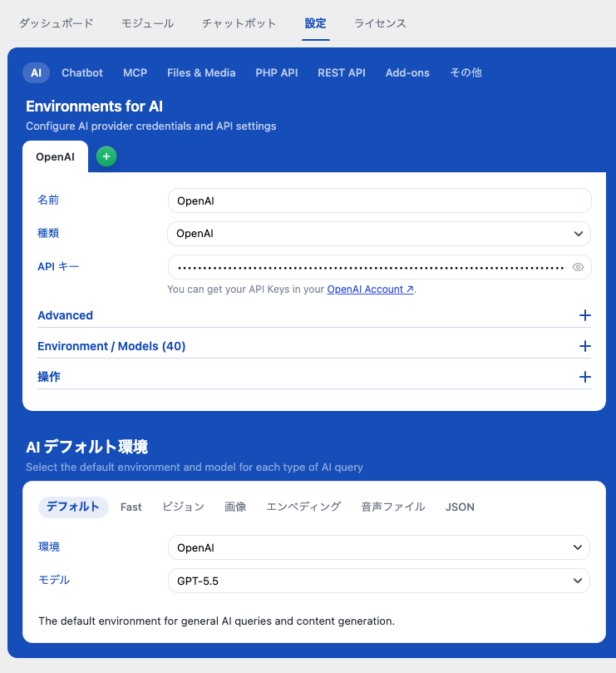This screenshot has width=616, height=673.
Task: Open the OpenAI Account link
Action: [370, 289]
